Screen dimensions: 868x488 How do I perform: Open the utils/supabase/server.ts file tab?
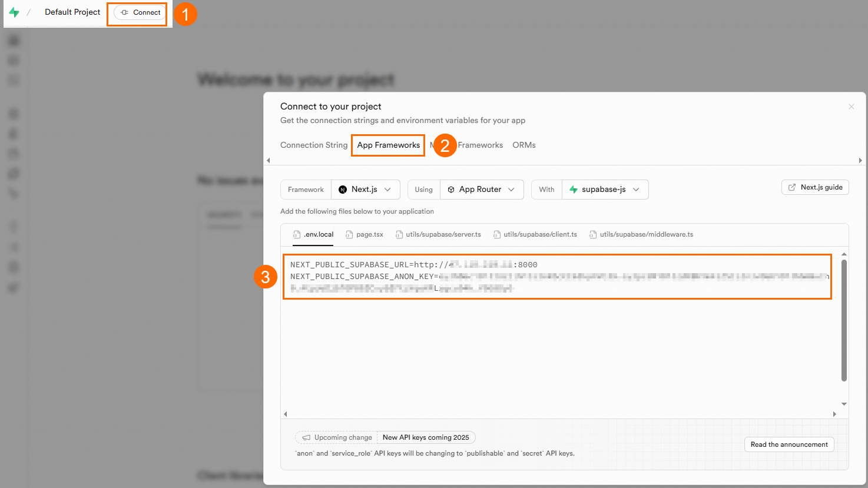[438, 234]
